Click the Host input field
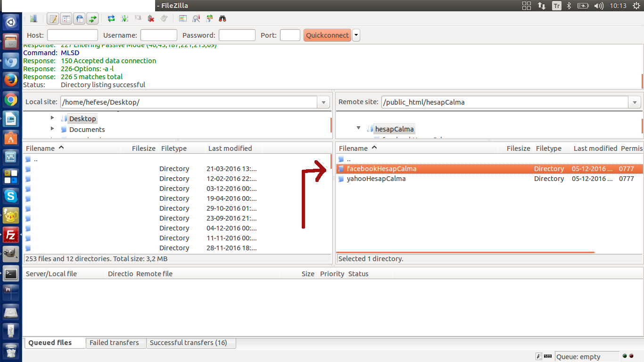 (x=72, y=35)
